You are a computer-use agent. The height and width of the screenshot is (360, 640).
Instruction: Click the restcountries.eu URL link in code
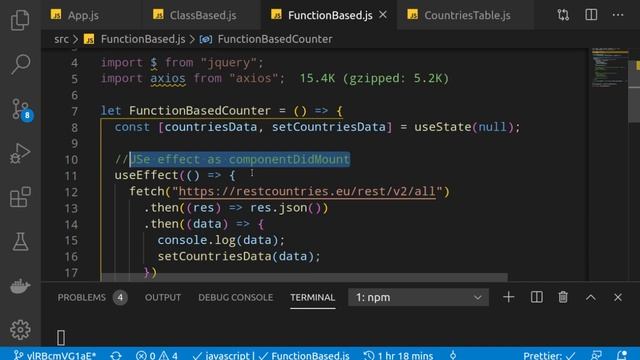[x=307, y=191]
